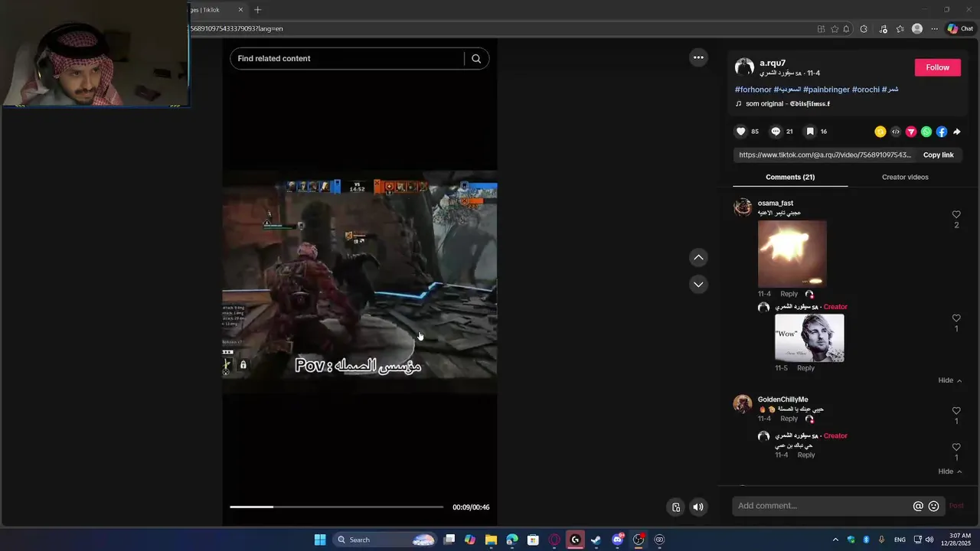
Task: Insert mention with @ icon in comment box
Action: 918,506
